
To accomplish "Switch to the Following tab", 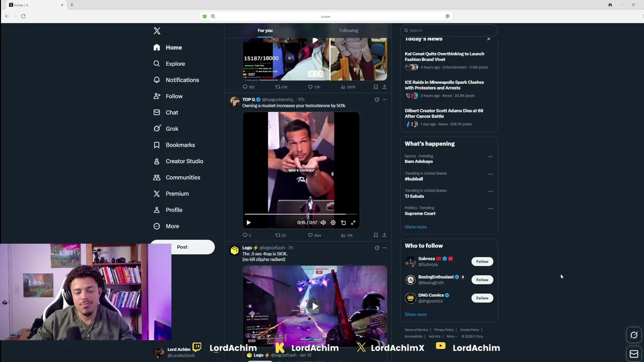I will click(x=349, y=30).
